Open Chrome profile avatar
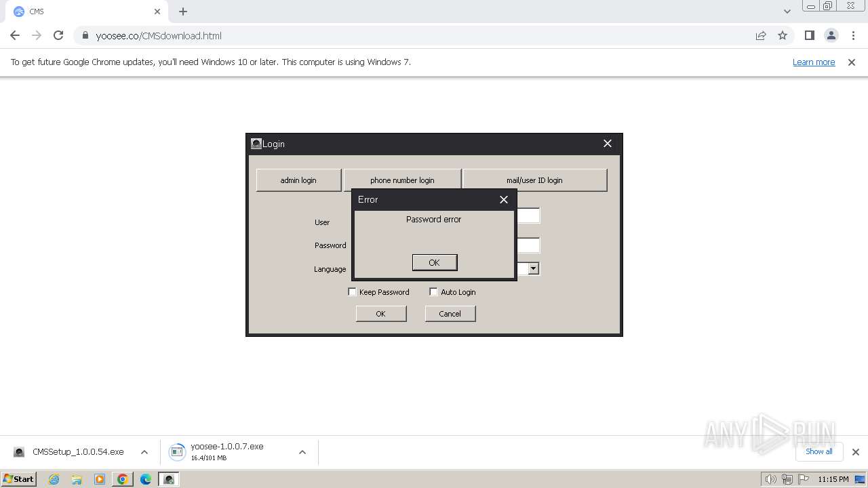Screen dimensions: 868x488 (x=831, y=35)
